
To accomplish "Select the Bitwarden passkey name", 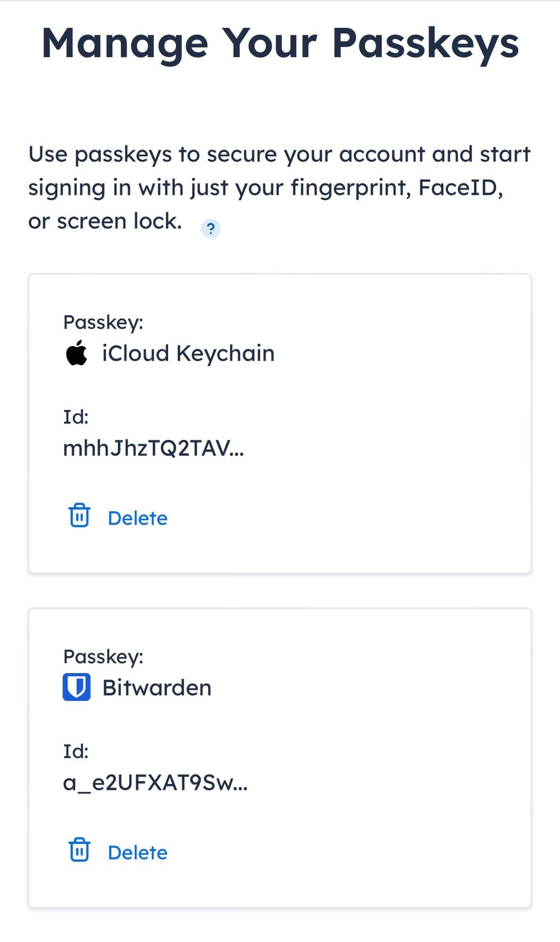I will coord(157,688).
